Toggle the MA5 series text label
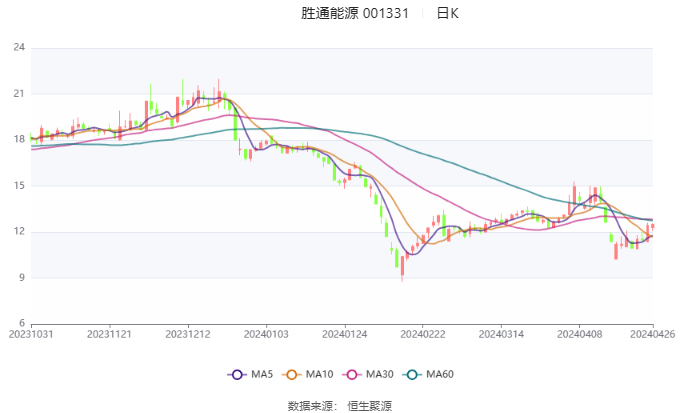Screen dimensions: 680x413 [262, 374]
